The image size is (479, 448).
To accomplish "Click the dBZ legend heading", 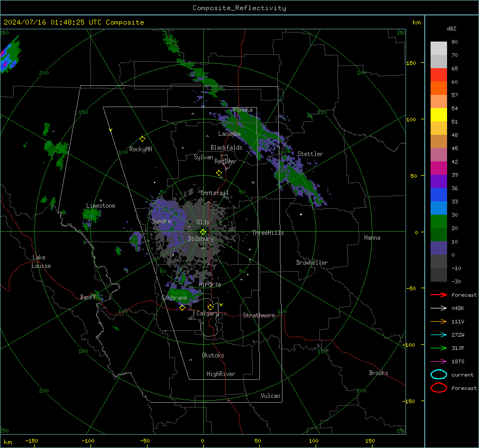I will tap(451, 28).
